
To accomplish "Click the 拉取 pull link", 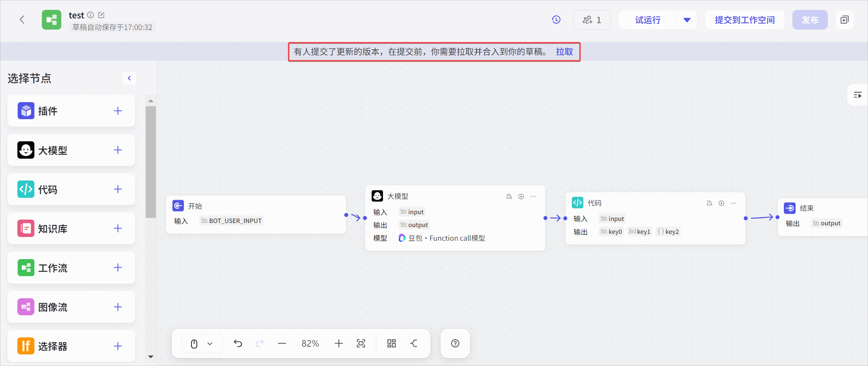I will [x=564, y=52].
